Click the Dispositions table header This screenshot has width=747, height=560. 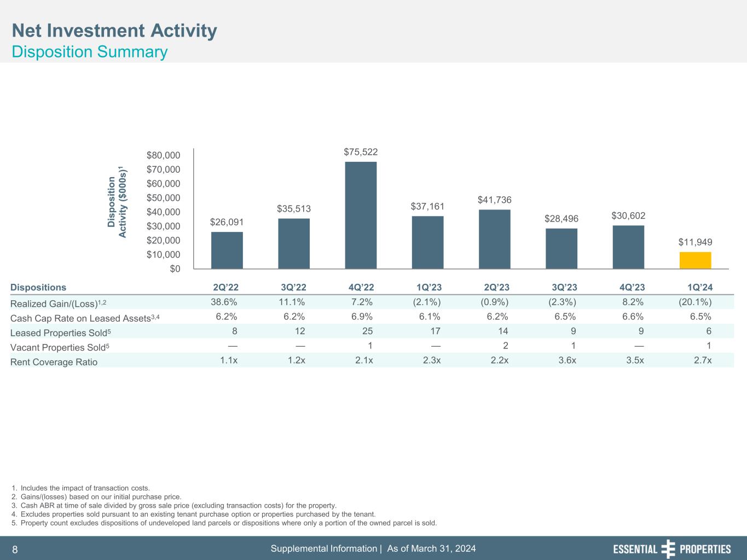(38, 287)
